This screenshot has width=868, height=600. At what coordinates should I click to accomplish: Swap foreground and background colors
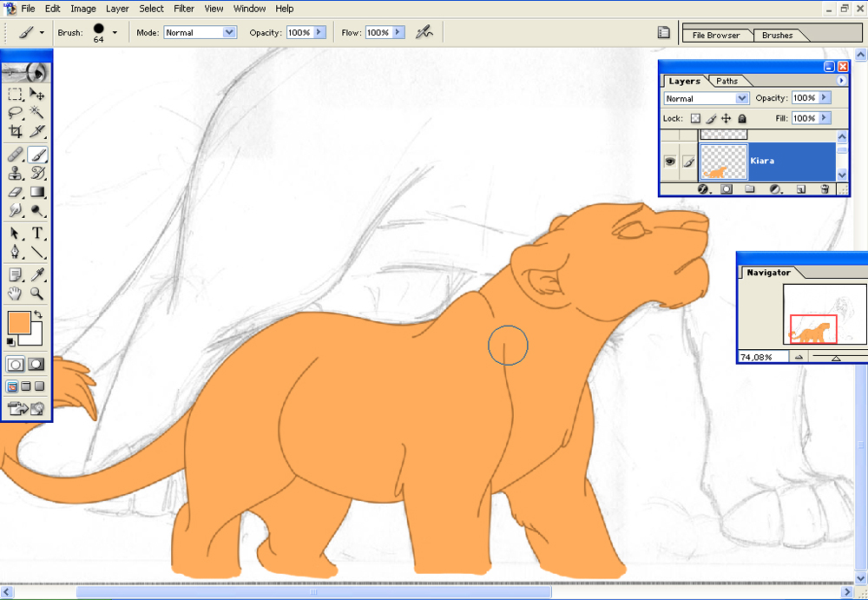39,314
